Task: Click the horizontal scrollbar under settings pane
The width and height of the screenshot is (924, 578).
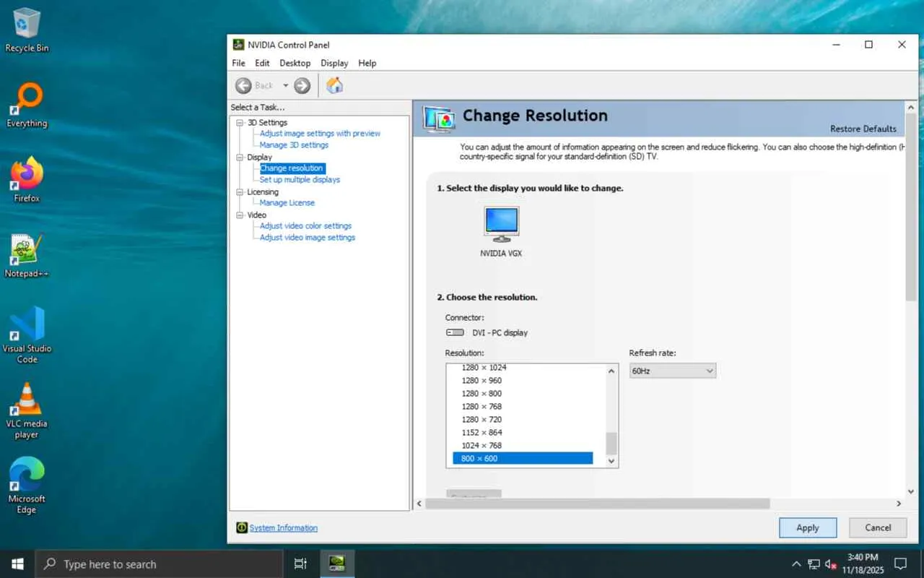Action: point(598,504)
